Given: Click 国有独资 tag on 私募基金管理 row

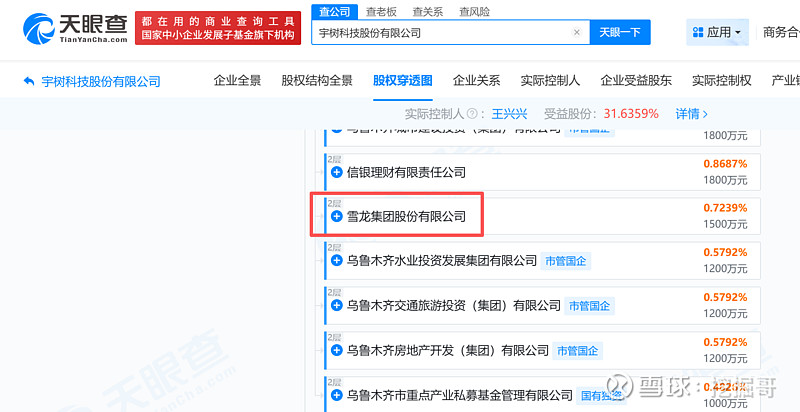Looking at the screenshot, I should (602, 396).
